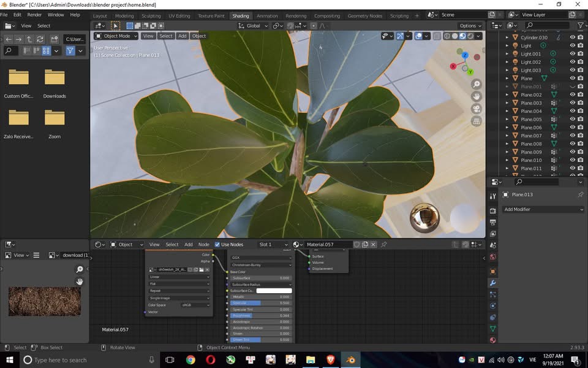Pin the Material.057 node tree
588x368 pixels.
click(384, 245)
